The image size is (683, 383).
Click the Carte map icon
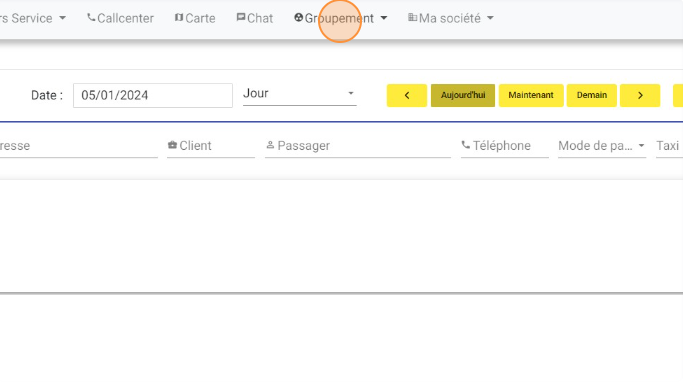click(x=179, y=17)
